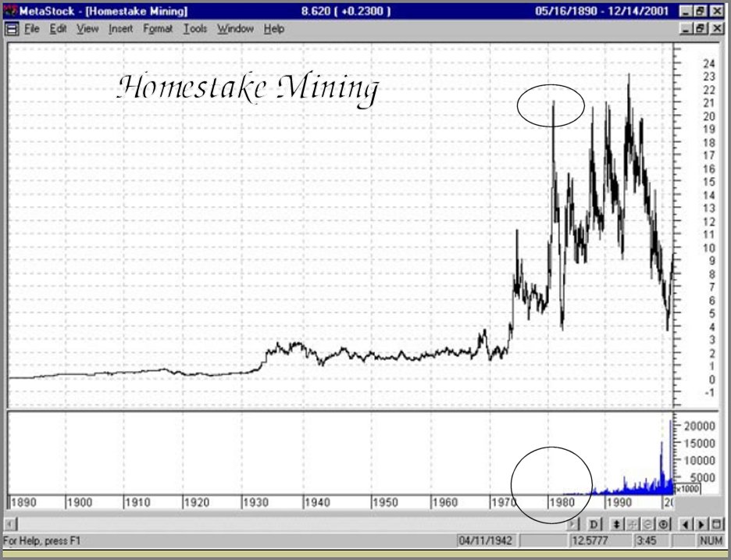Open the Window menu

[x=235, y=29]
